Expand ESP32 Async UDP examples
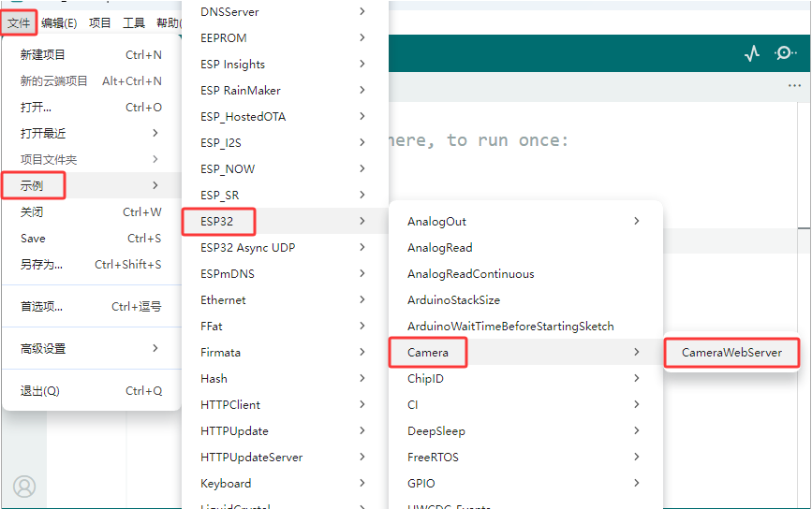This screenshot has height=509, width=812. 285,247
